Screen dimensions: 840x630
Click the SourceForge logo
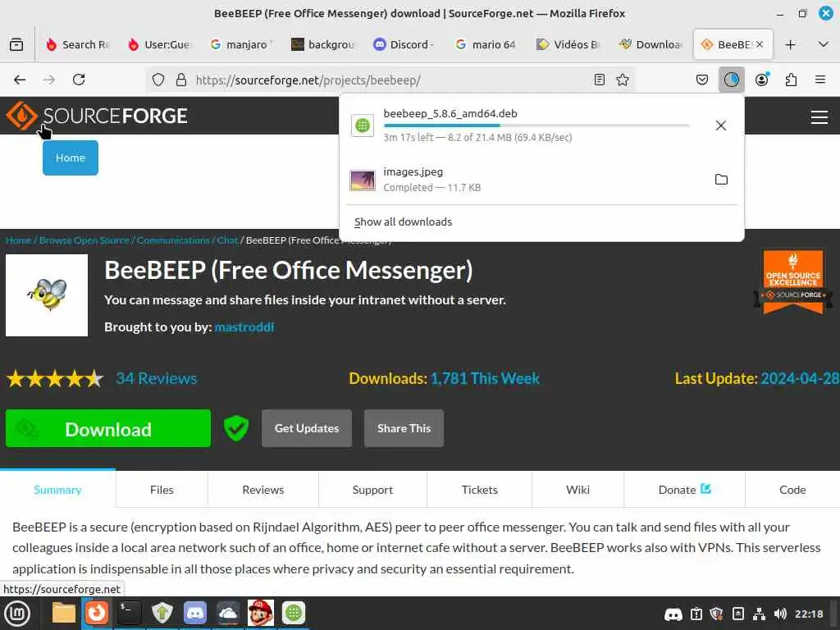(x=97, y=116)
